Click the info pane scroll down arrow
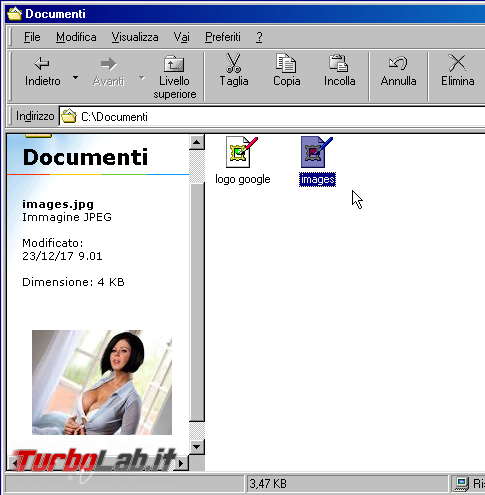 [197, 447]
